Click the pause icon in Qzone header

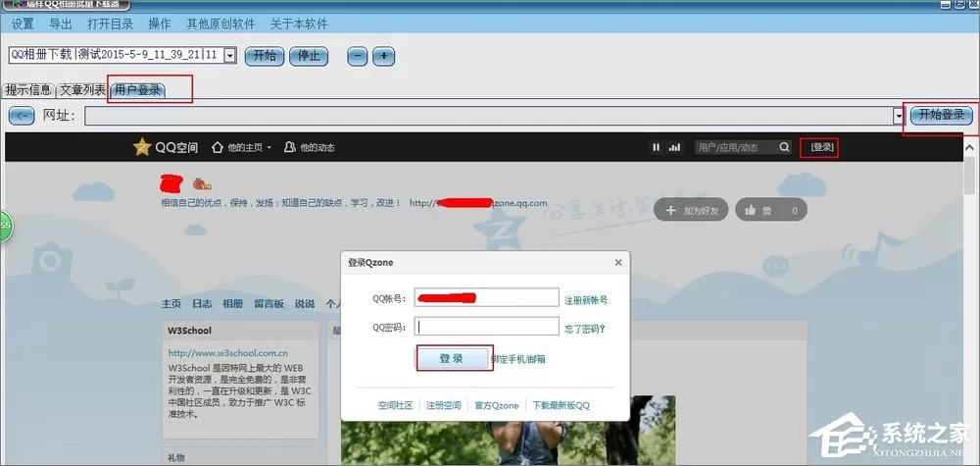click(x=656, y=147)
